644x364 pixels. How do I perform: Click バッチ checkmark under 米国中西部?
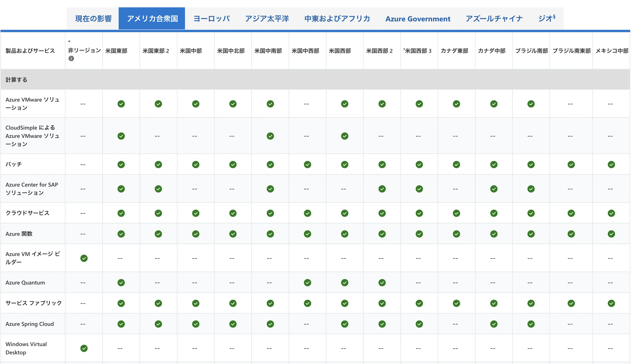click(307, 165)
